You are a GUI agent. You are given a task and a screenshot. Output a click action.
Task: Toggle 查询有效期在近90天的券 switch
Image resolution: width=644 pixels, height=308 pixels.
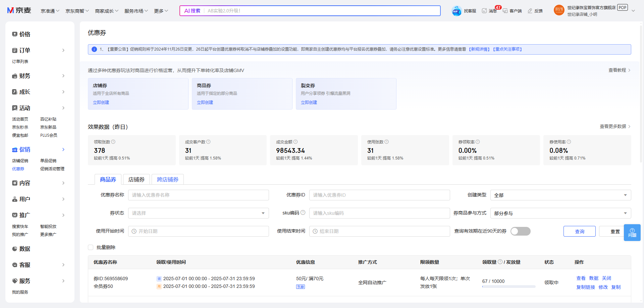[x=520, y=231]
